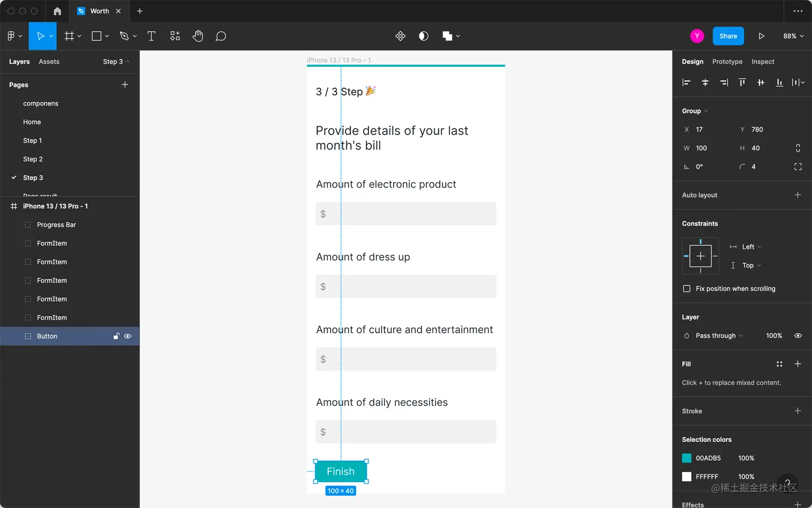Click the 00ADB5 color swatch
Image resolution: width=812 pixels, height=508 pixels.
tap(686, 458)
